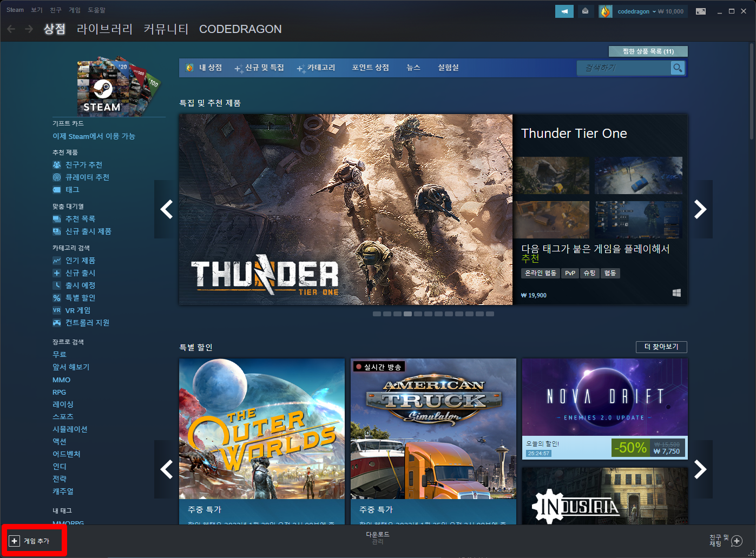Click the 시뮬레이션 genre link
This screenshot has height=558, width=756.
70,429
